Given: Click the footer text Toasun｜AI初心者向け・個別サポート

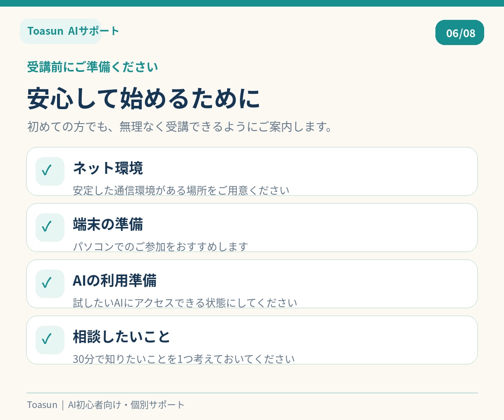Looking at the screenshot, I should tap(106, 405).
